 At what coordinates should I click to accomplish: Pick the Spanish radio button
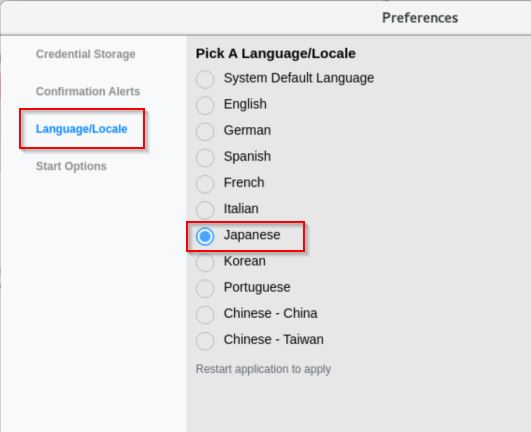[205, 158]
